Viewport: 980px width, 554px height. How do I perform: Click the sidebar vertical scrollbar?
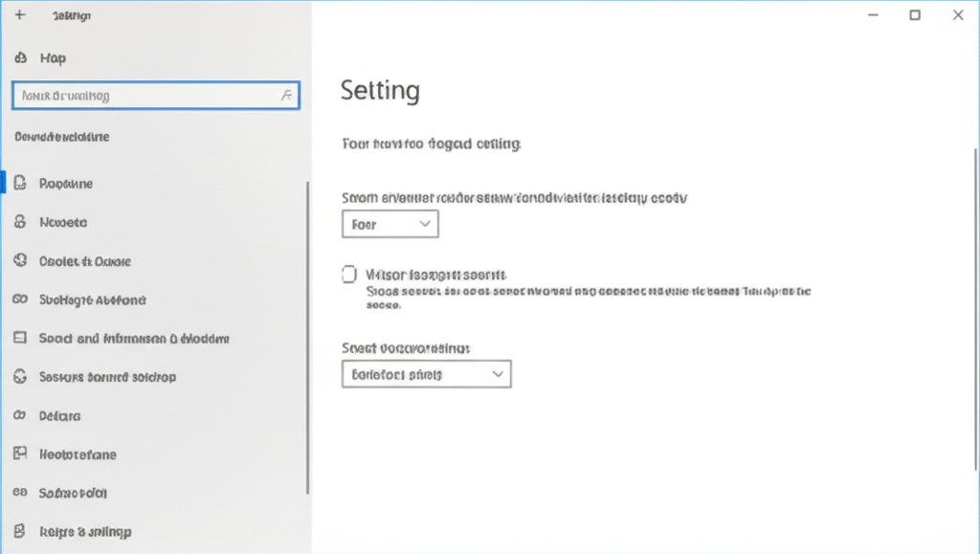pos(307,337)
